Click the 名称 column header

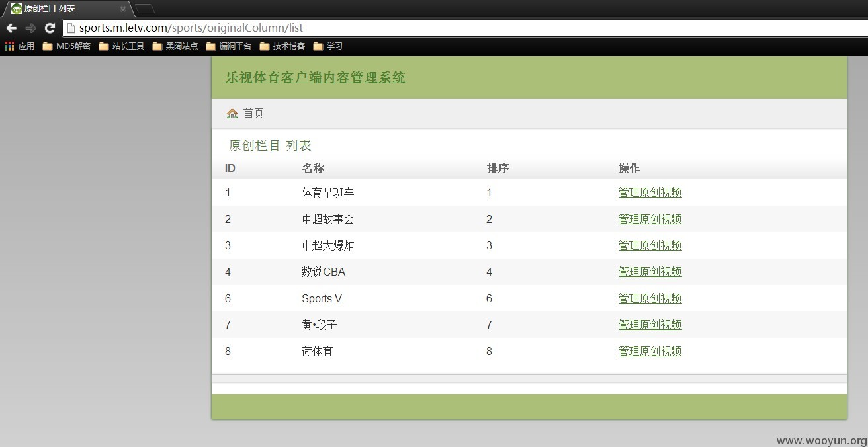(x=313, y=168)
